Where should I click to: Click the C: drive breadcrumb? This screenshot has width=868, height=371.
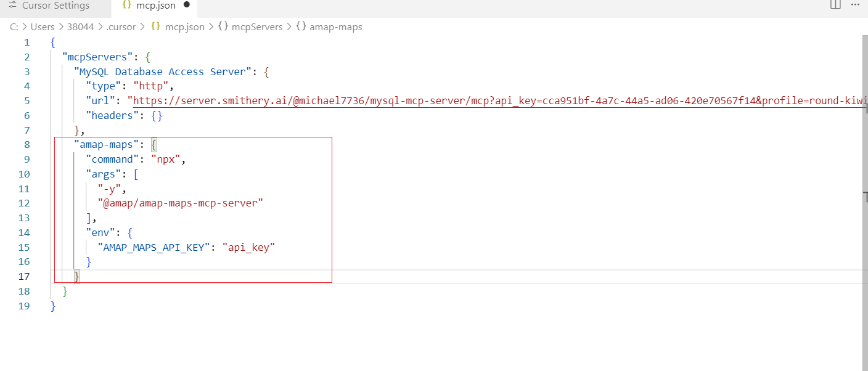tap(14, 27)
